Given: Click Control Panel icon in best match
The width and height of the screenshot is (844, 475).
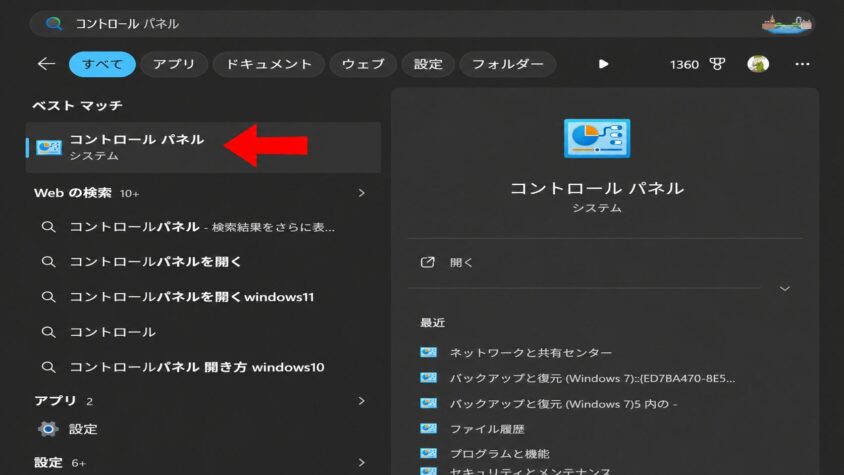Looking at the screenshot, I should tap(48, 147).
